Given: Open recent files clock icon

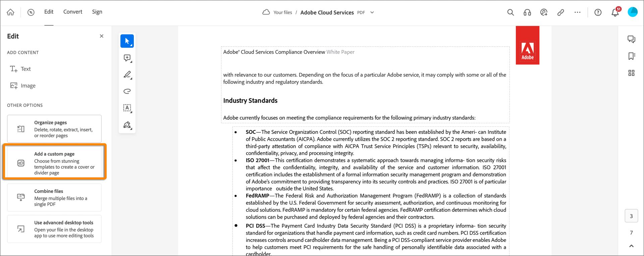Looking at the screenshot, I should coord(31,12).
